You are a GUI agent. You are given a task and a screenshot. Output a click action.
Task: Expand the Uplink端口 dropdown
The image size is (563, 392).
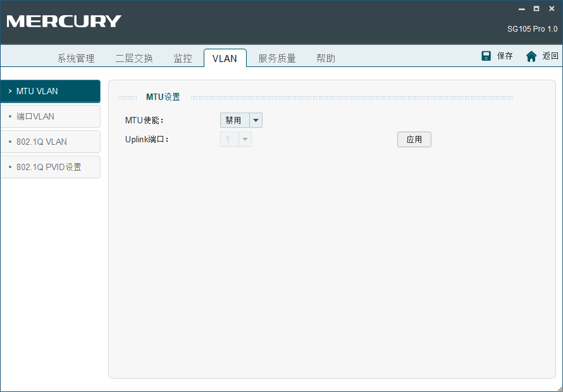[245, 139]
